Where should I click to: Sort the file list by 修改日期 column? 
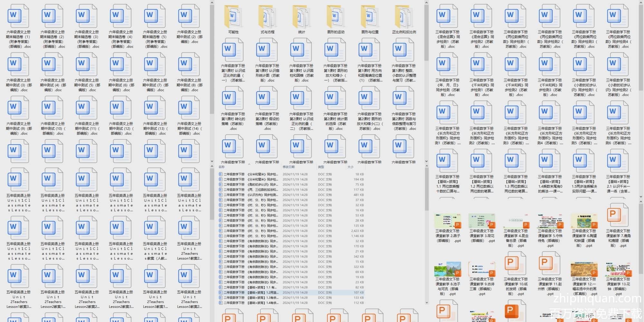point(289,167)
